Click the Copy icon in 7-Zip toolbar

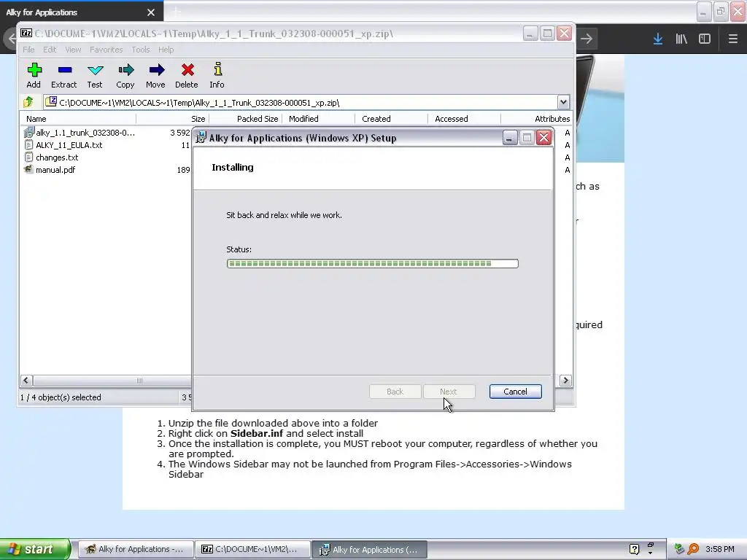tap(125, 75)
